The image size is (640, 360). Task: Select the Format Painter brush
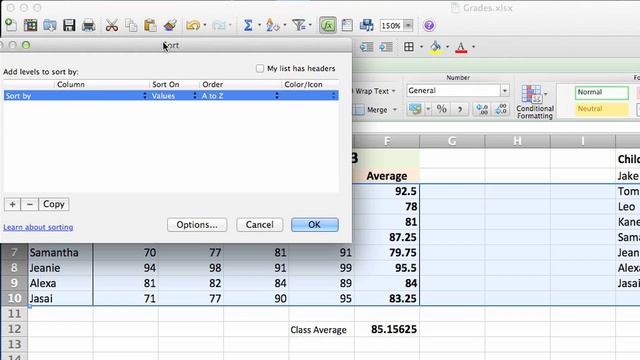pyautogui.click(x=170, y=25)
